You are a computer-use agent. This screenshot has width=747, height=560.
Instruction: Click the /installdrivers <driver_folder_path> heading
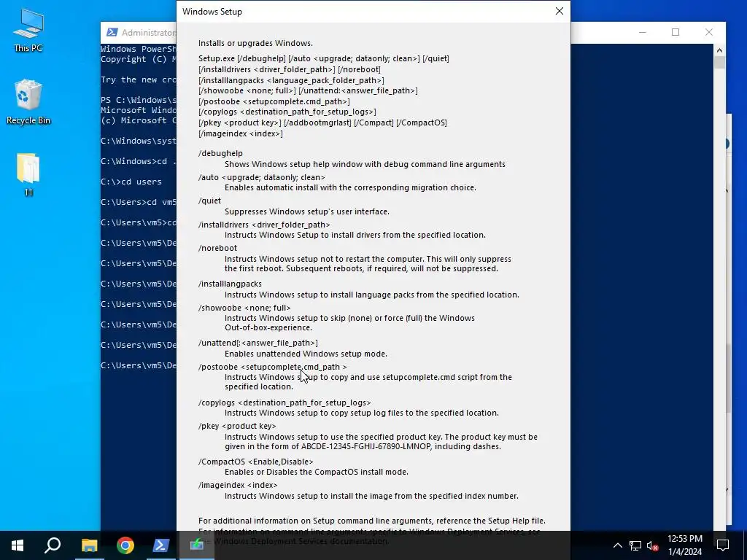264,225
